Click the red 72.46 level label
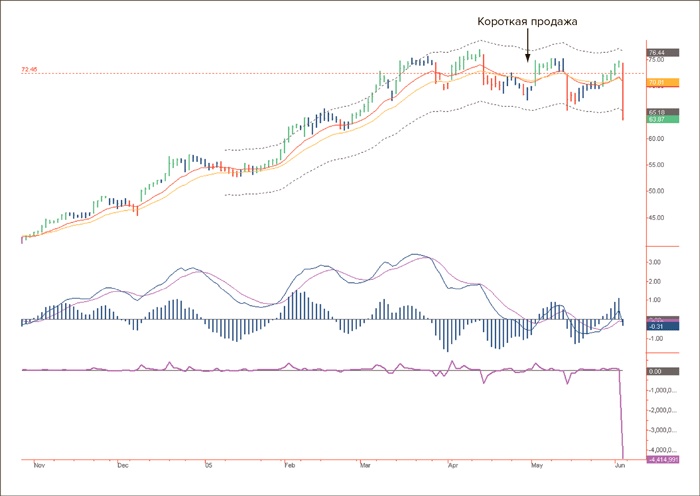 tap(29, 70)
